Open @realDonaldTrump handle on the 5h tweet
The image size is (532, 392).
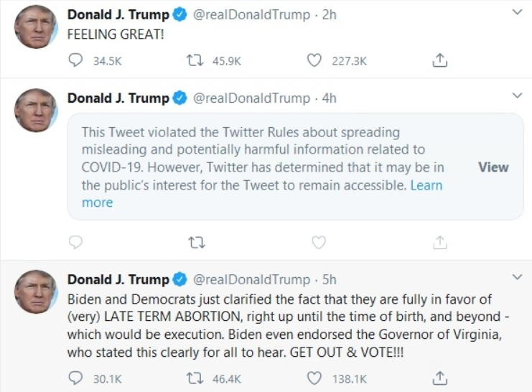pos(251,279)
